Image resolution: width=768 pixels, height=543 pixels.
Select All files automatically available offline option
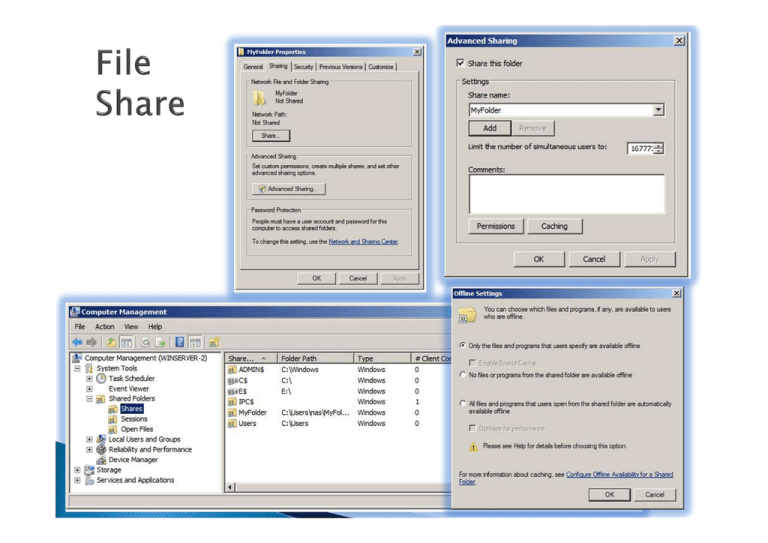[x=463, y=403]
